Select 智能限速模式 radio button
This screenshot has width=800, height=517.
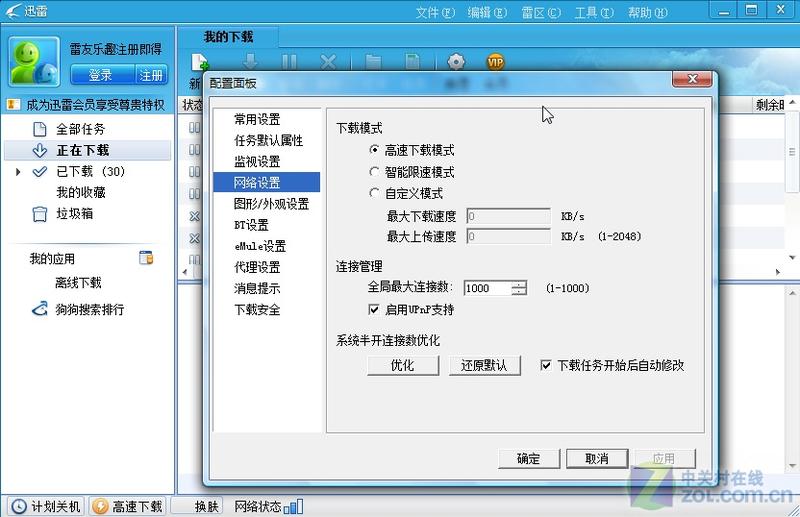tap(374, 172)
